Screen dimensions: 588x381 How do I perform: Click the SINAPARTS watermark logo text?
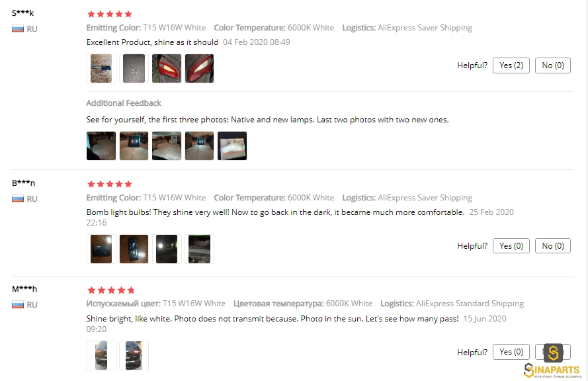point(552,370)
